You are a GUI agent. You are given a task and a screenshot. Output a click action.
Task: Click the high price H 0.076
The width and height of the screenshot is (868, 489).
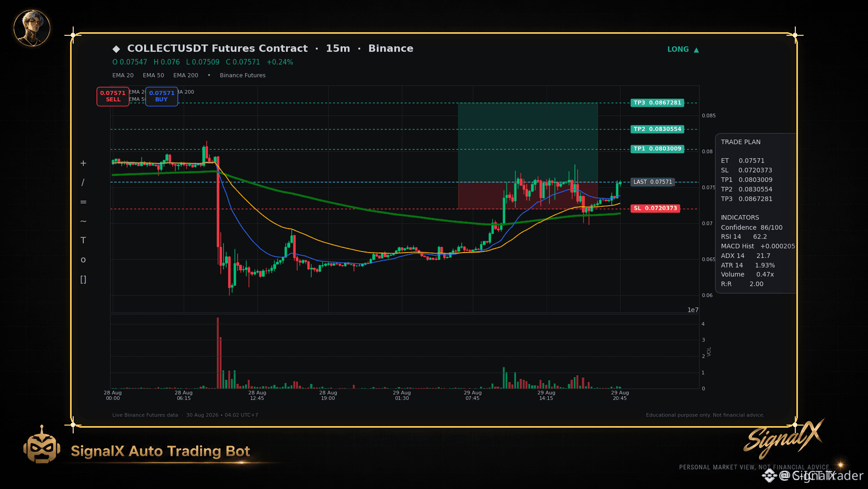(x=167, y=62)
